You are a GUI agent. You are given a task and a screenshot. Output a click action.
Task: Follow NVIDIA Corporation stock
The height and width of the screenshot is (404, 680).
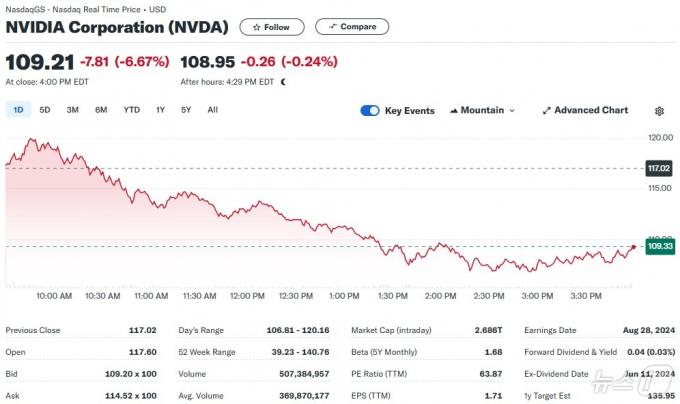pos(272,27)
